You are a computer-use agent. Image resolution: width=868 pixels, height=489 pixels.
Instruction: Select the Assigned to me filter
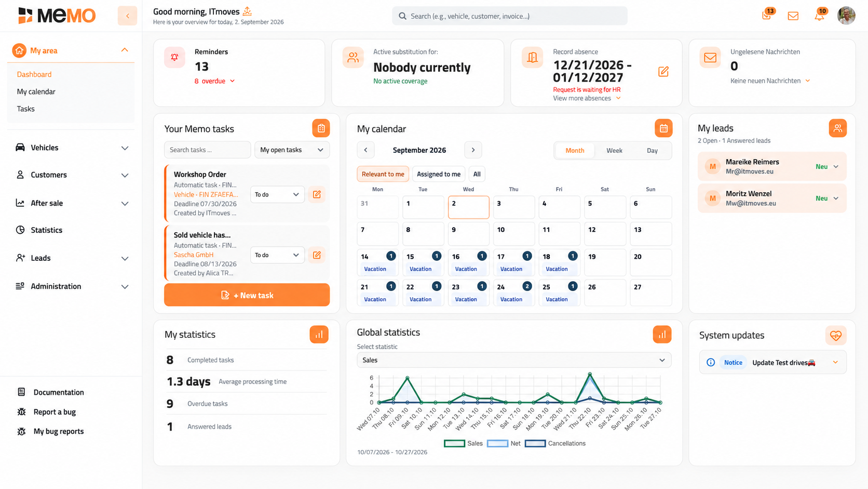tap(439, 174)
